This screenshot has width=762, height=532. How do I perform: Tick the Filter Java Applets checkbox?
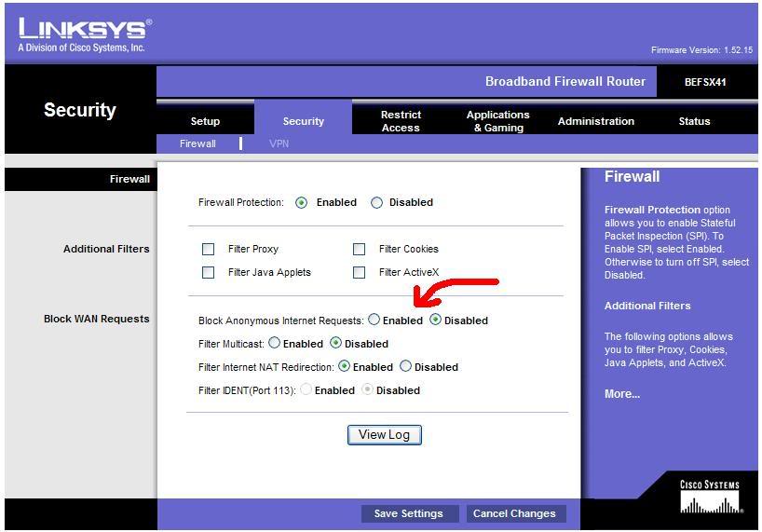[x=209, y=273]
